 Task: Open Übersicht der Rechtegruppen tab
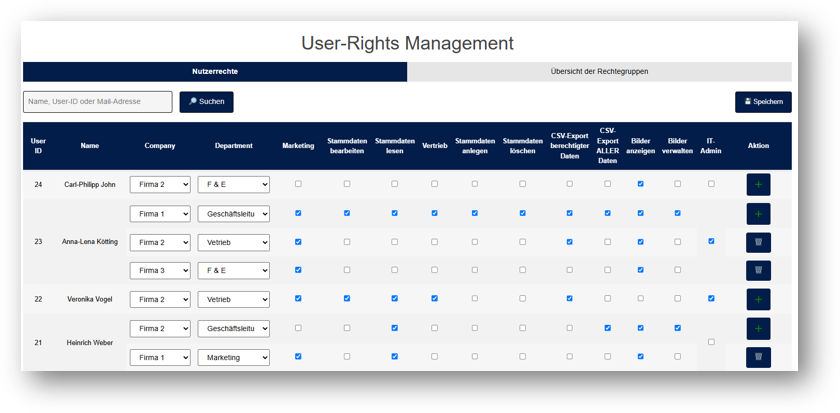(x=599, y=72)
